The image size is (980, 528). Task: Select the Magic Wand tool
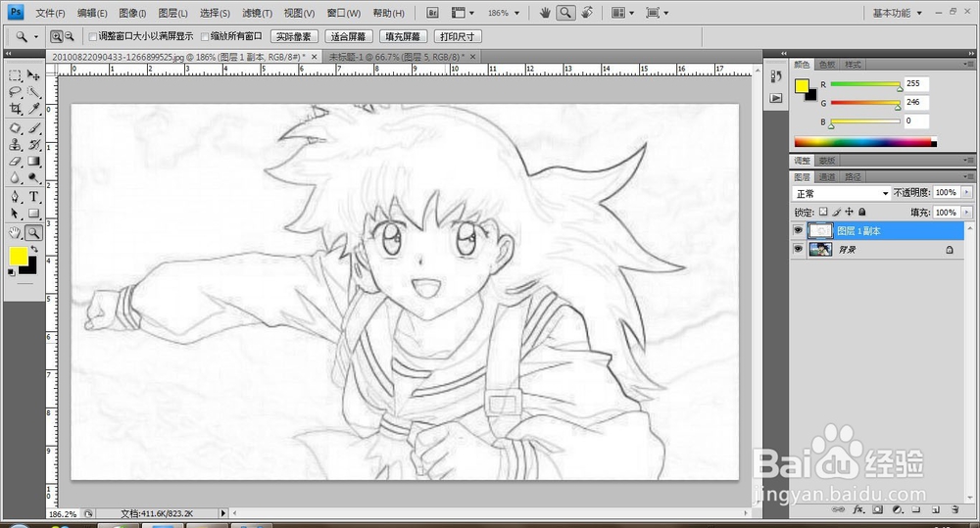pyautogui.click(x=33, y=92)
